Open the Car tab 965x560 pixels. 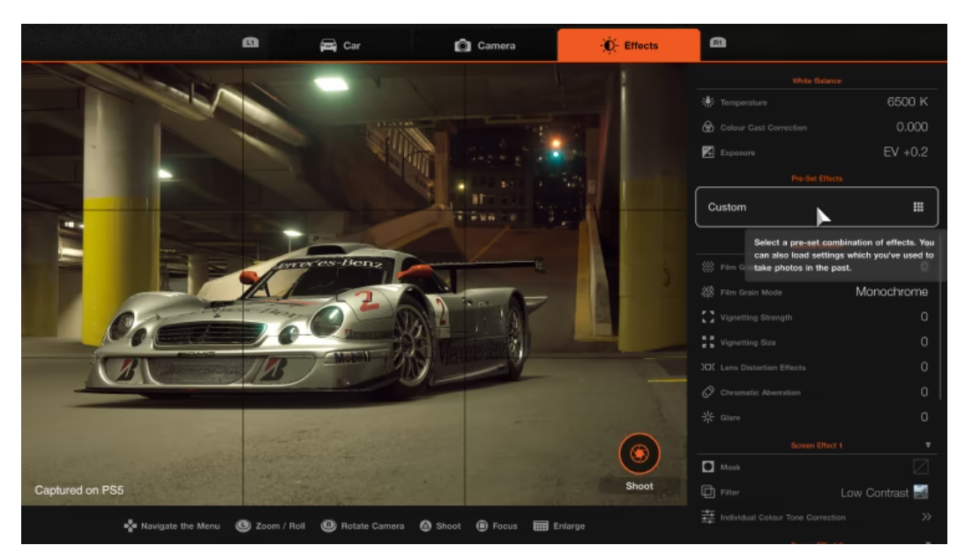tap(340, 46)
